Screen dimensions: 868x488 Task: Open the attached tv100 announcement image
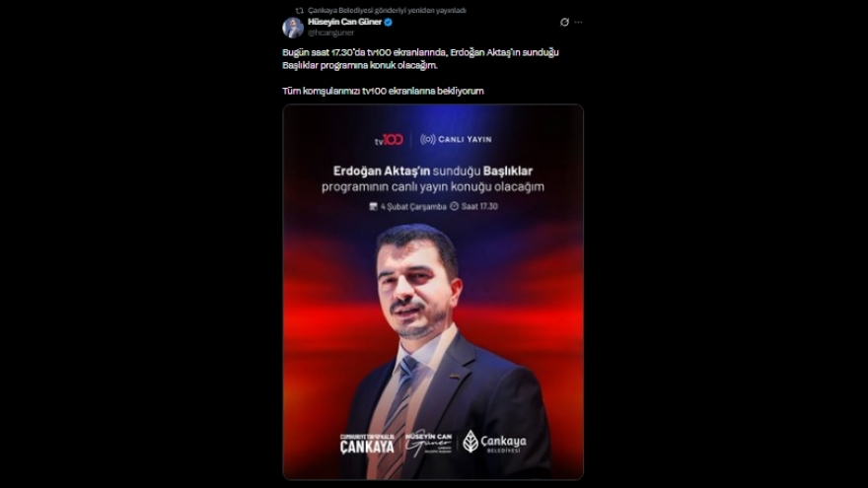(x=433, y=292)
